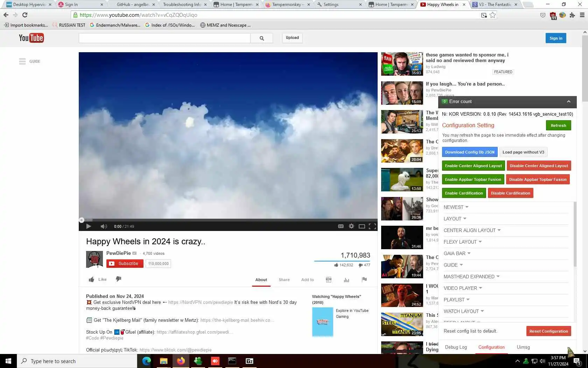Report the video using the flag icon

point(364,280)
